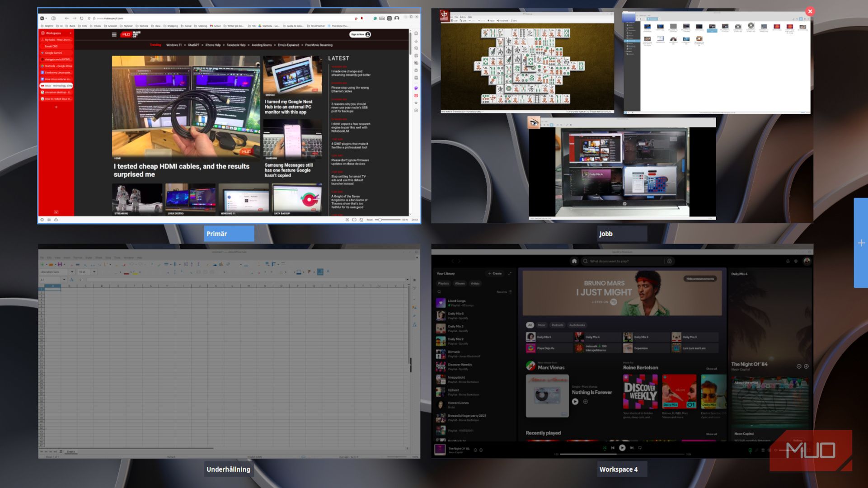Open the Liked Songs playlist in Spotify
Image resolution: width=868 pixels, height=488 pixels.
tap(474, 303)
